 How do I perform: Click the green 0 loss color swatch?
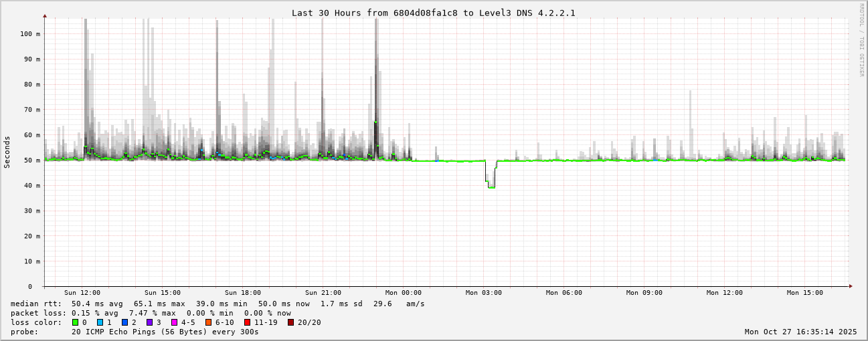[x=75, y=322]
